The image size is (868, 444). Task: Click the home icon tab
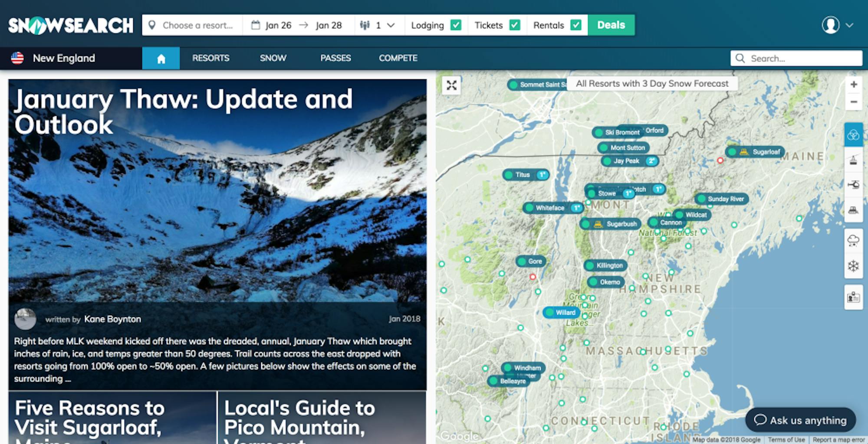tap(161, 59)
